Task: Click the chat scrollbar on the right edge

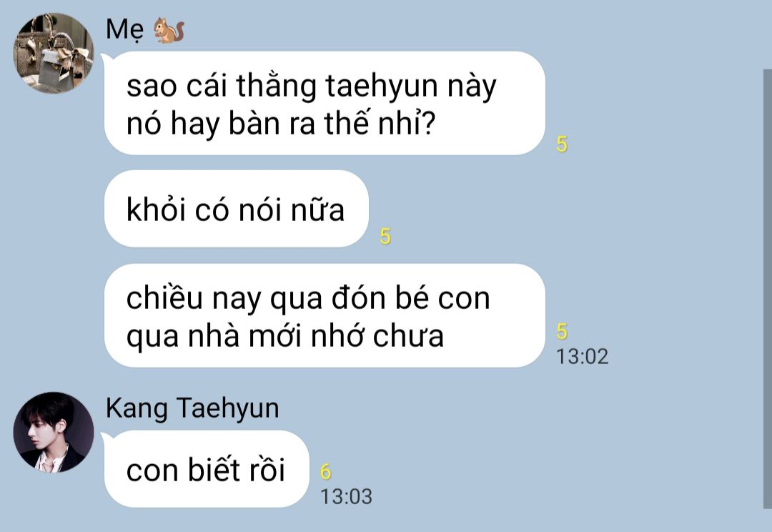Action: [x=768, y=289]
